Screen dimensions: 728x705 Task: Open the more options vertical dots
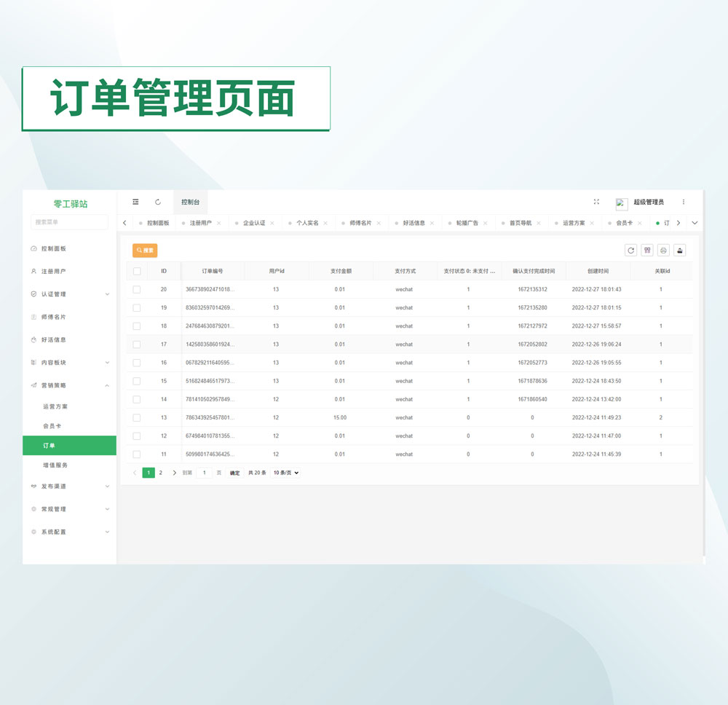pos(683,202)
